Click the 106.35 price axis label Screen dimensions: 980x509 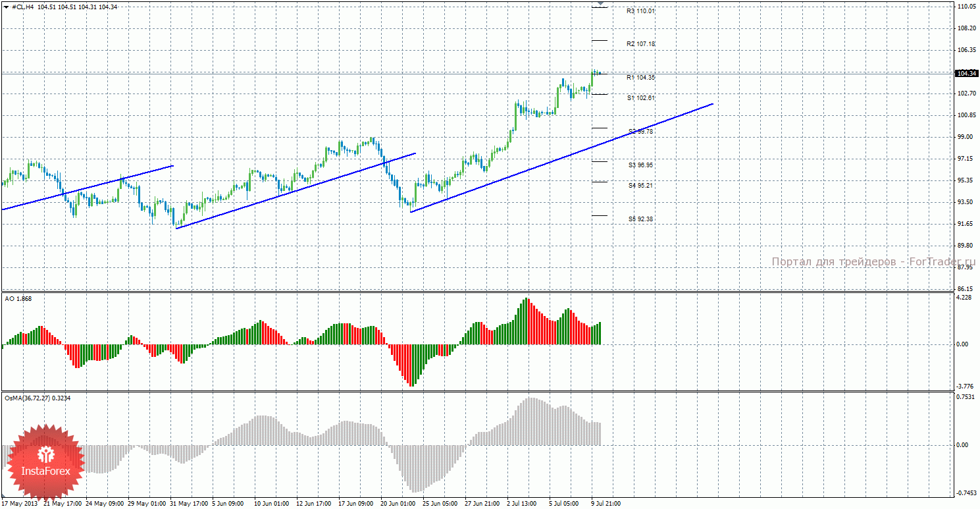pos(966,50)
